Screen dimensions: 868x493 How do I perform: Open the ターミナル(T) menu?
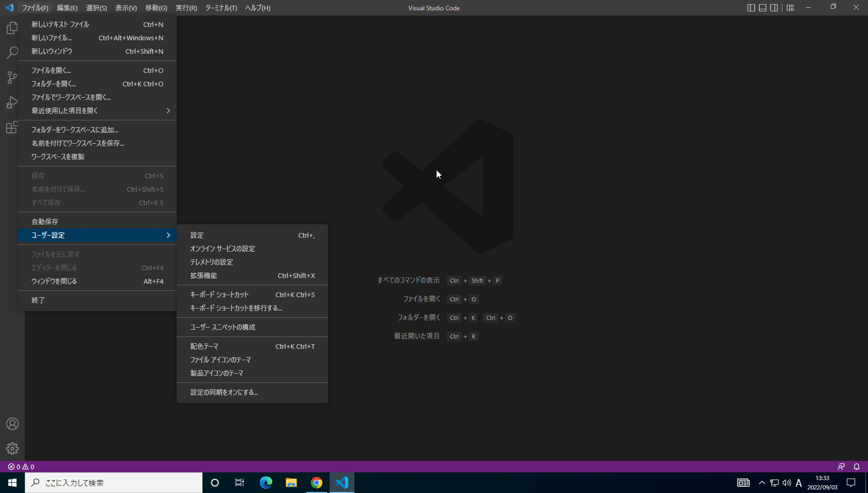[221, 8]
